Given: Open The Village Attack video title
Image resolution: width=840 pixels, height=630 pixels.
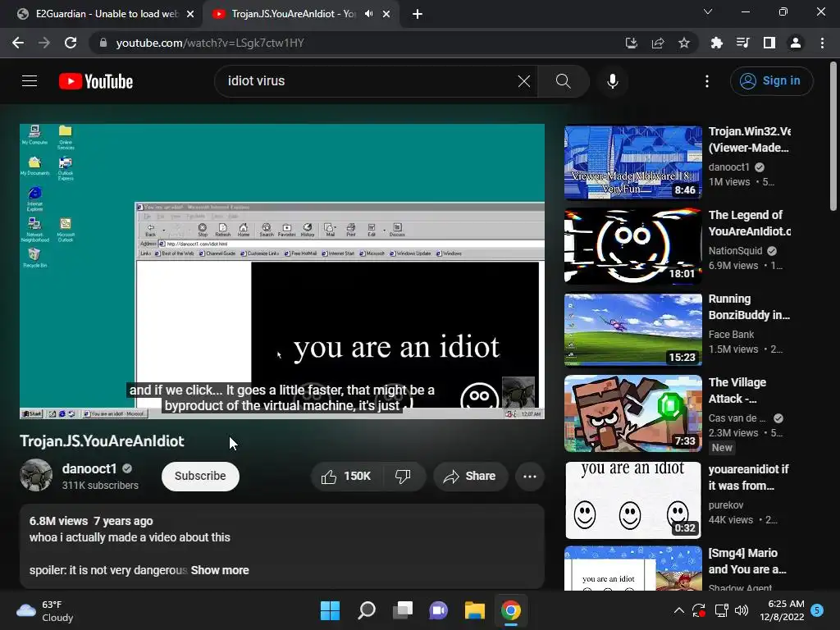Looking at the screenshot, I should click(737, 390).
